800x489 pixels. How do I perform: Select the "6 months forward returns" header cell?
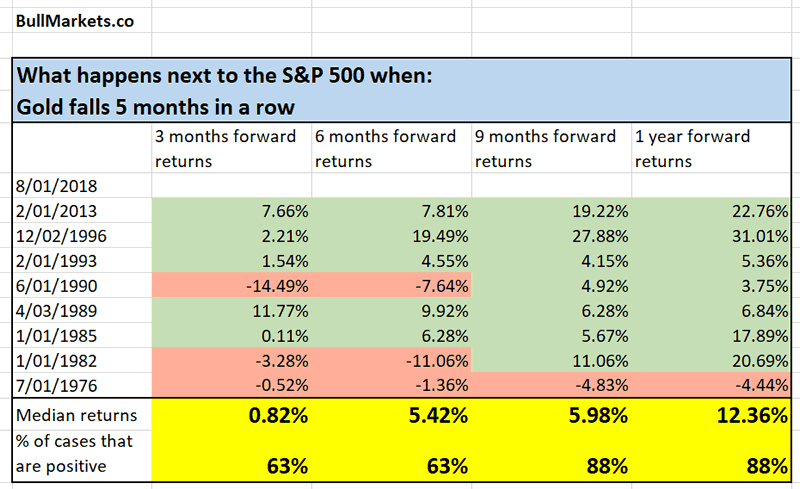click(x=391, y=146)
